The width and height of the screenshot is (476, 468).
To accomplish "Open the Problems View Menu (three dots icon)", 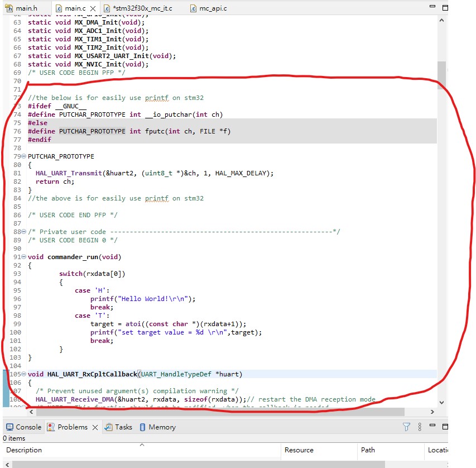I will pyautogui.click(x=420, y=427).
